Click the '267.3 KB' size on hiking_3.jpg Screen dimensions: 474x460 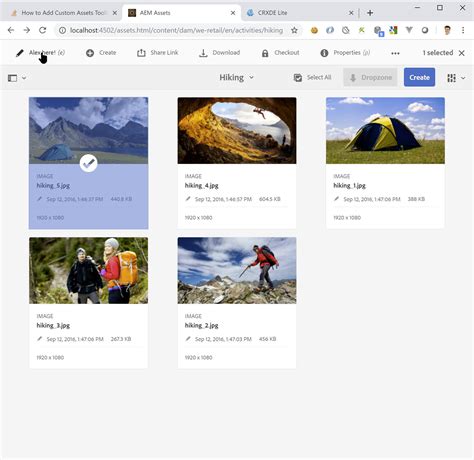121,339
